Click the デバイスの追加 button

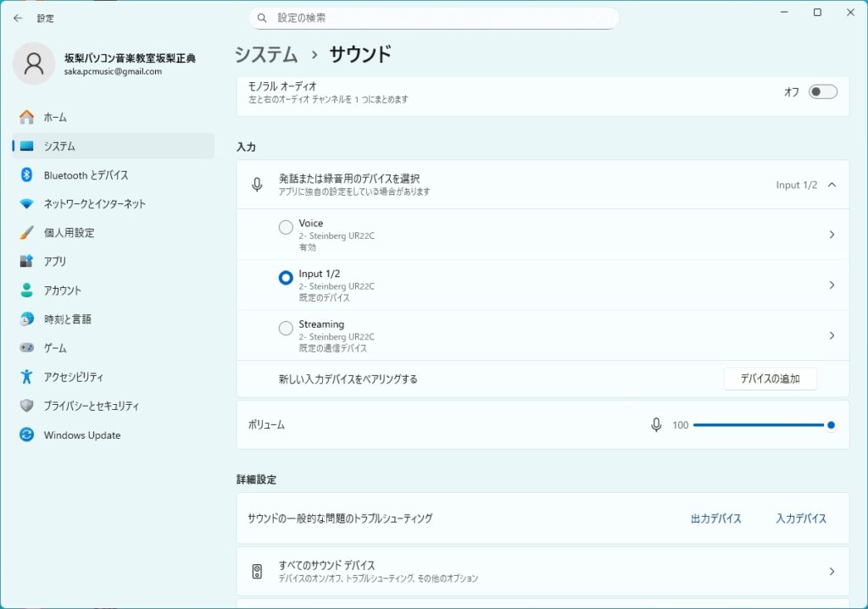[770, 379]
